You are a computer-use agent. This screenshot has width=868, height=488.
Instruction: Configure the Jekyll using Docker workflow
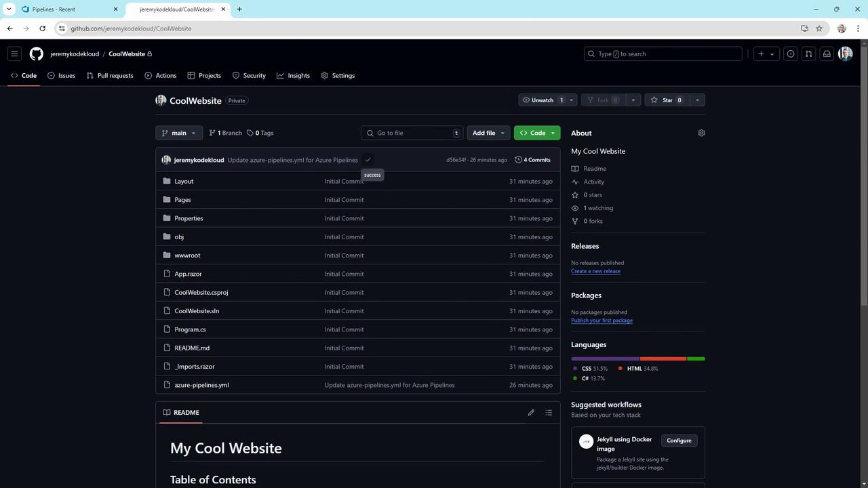679,441
